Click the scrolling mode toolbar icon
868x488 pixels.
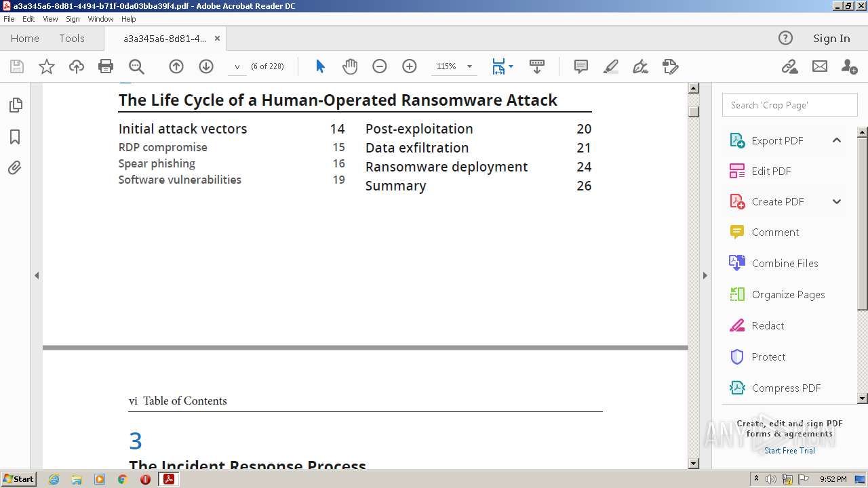coord(537,66)
